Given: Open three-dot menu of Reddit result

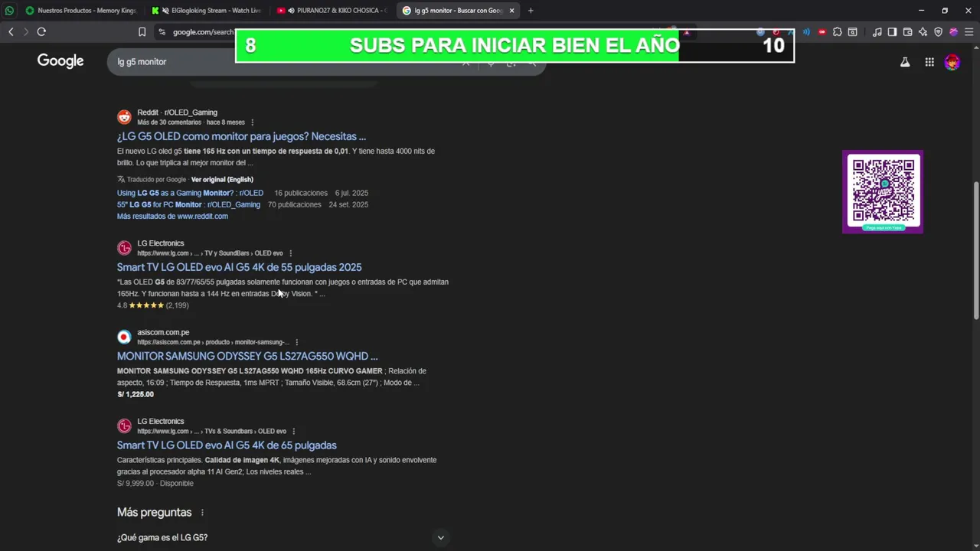Looking at the screenshot, I should coord(253,122).
